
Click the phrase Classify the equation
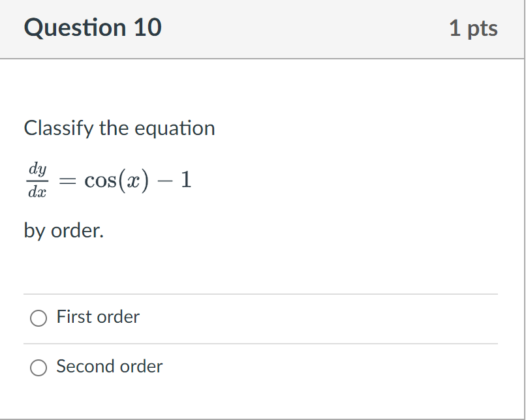pyautogui.click(x=119, y=128)
